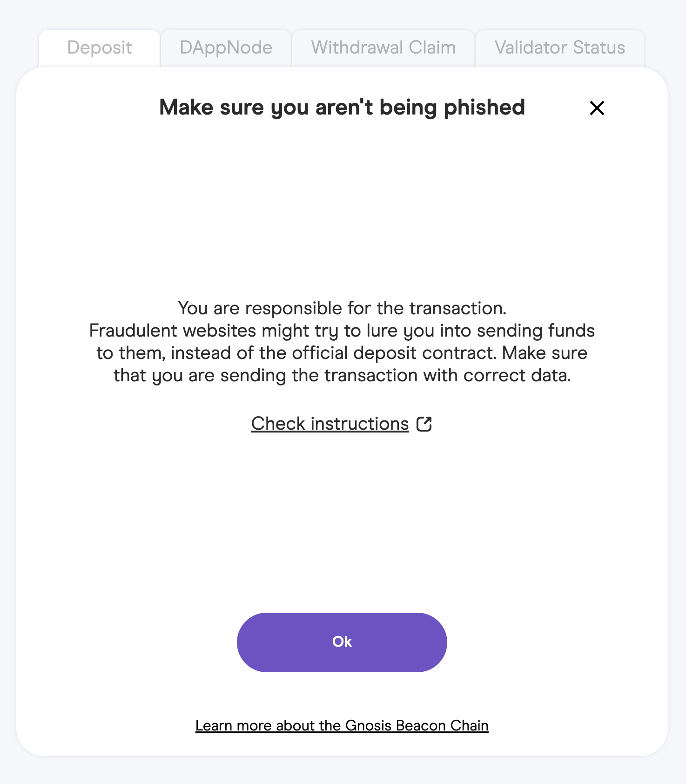Viewport: 686px width, 784px height.
Task: Close the phishing warning with the X
Action: (x=597, y=108)
